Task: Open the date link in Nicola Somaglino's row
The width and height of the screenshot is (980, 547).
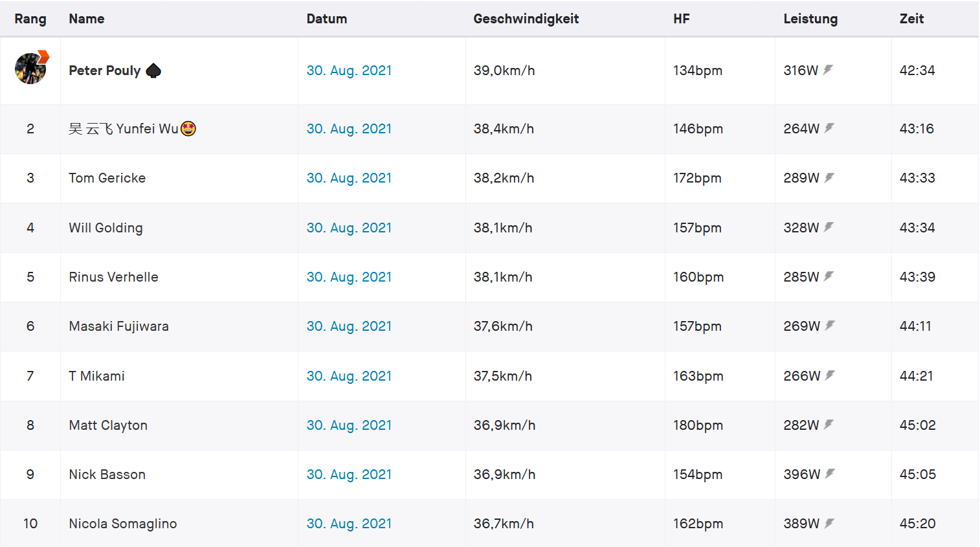Action: pyautogui.click(x=349, y=524)
